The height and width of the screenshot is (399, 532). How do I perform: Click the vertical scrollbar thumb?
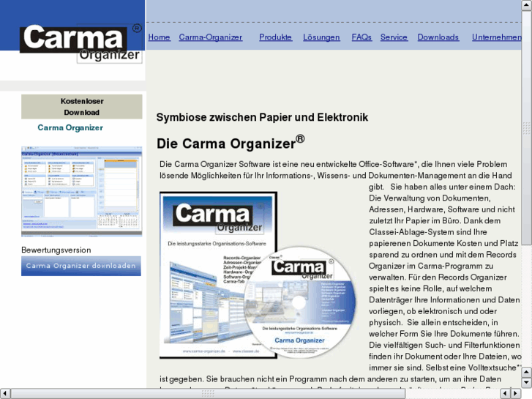(527, 127)
